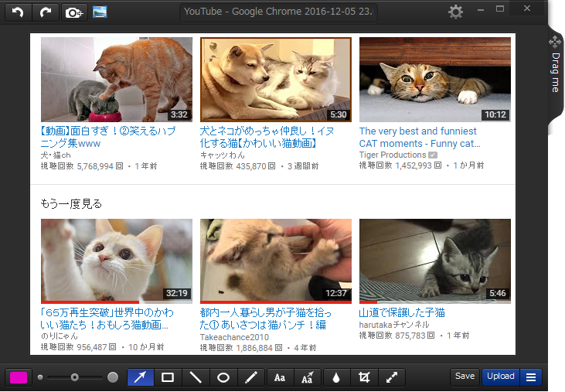This screenshot has height=392, width=565.
Task: Open image file using picture icon
Action: tap(100, 12)
